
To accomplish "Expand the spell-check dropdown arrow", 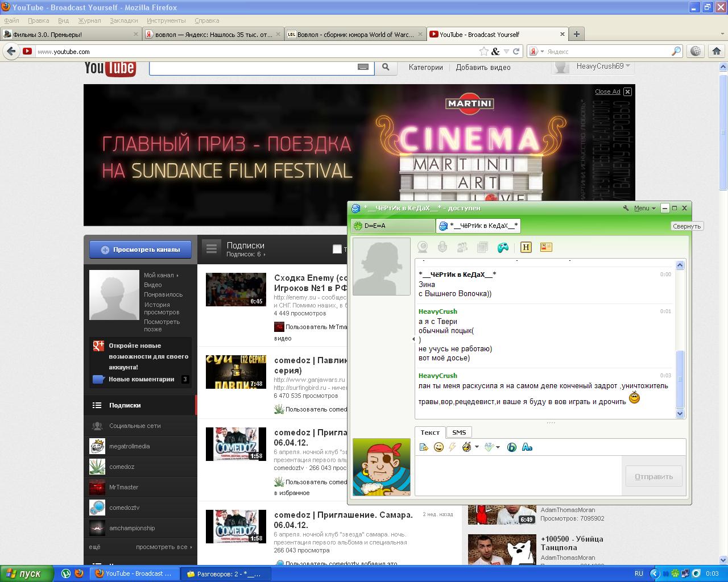I will point(498,447).
